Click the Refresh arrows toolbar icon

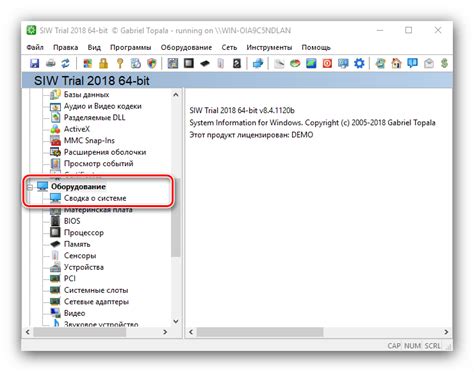[66, 63]
